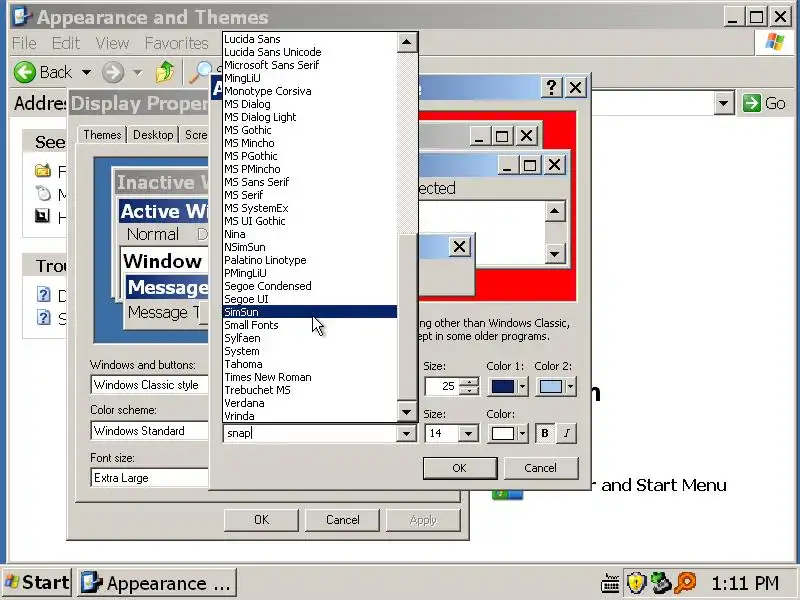Select Small Fonts entry
The height and width of the screenshot is (600, 800).
click(x=310, y=325)
